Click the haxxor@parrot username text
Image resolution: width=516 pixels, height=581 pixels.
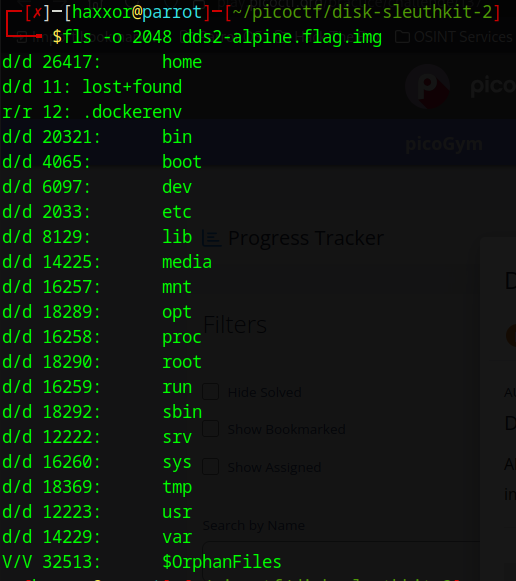click(137, 12)
